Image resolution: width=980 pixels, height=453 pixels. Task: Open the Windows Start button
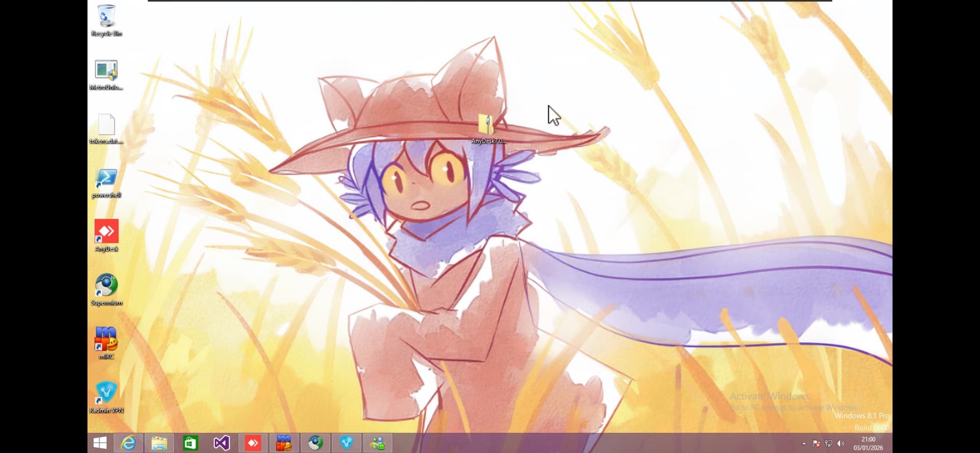click(x=100, y=443)
